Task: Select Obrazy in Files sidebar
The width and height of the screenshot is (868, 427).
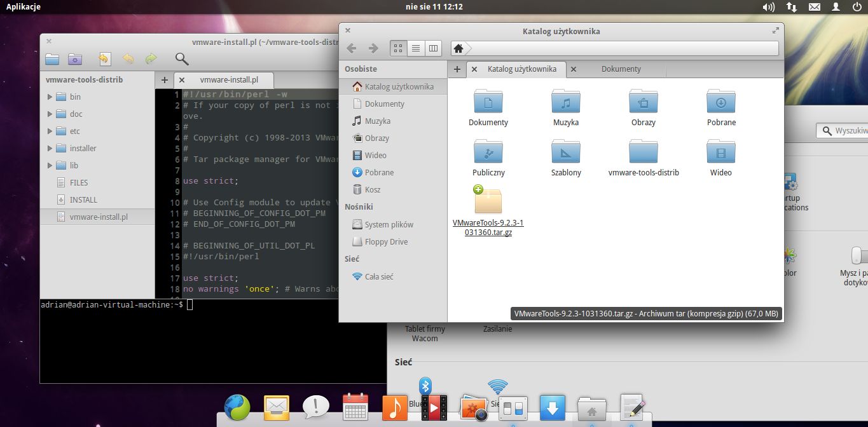Action: (393, 138)
